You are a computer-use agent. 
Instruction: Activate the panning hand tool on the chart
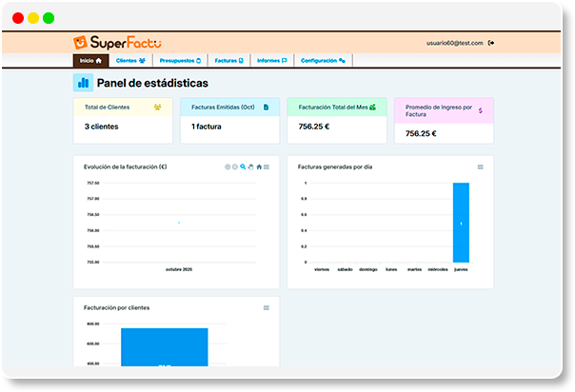click(x=250, y=167)
